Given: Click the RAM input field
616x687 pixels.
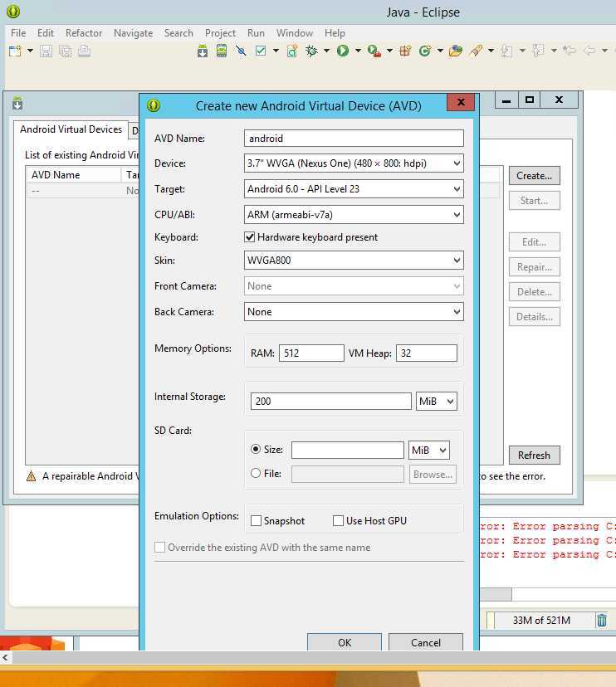Looking at the screenshot, I should 311,353.
